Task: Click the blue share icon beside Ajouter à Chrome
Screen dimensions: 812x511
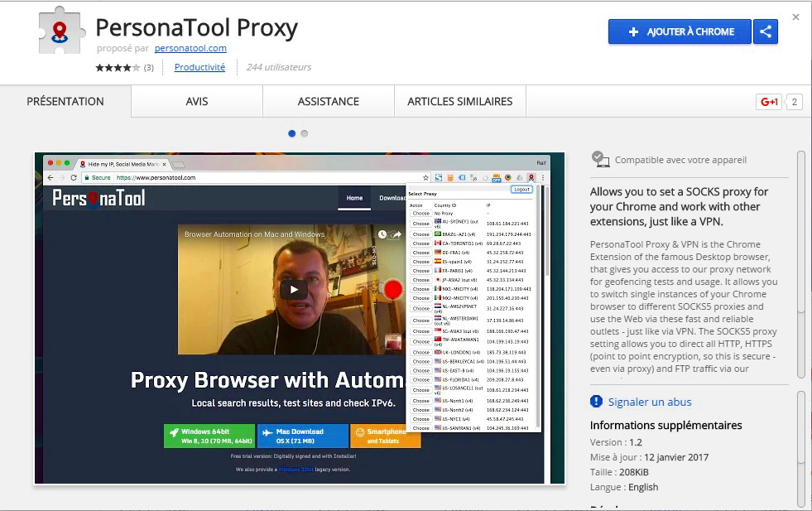Action: tap(766, 31)
